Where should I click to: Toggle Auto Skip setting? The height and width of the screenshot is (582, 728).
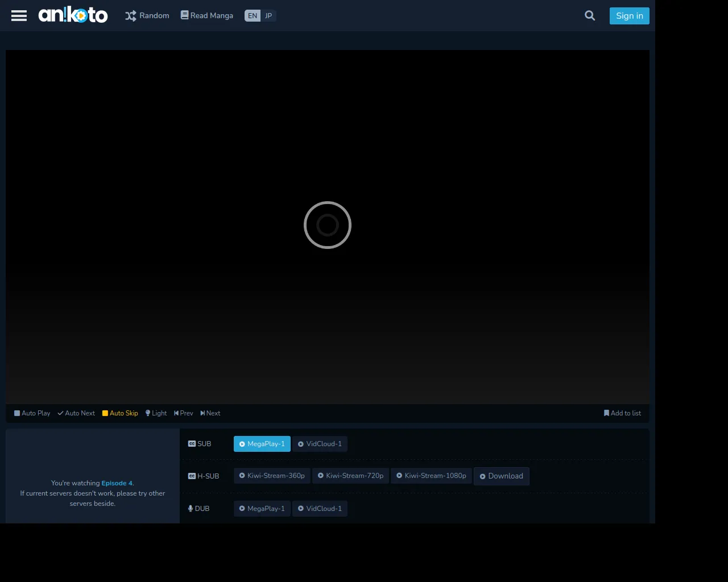[120, 413]
